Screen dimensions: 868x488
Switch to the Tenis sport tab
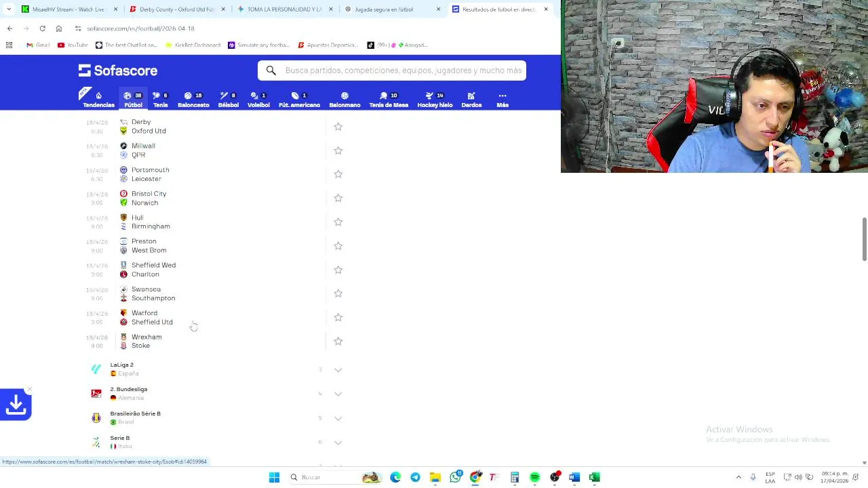[161, 100]
